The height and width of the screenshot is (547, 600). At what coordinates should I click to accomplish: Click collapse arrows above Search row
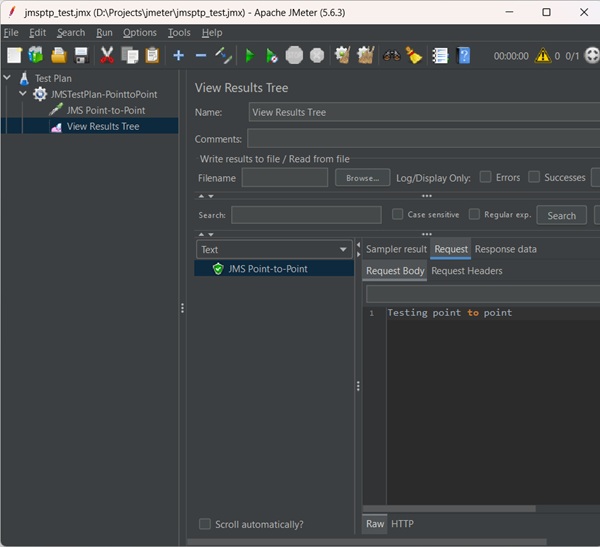[x=206, y=196]
